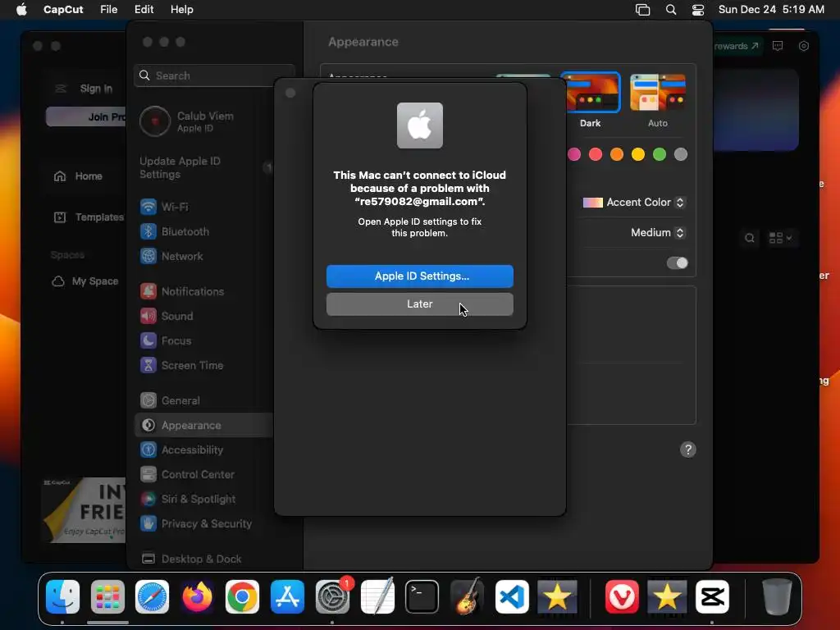
Task: Toggle the switch in Appearance settings
Action: point(677,263)
